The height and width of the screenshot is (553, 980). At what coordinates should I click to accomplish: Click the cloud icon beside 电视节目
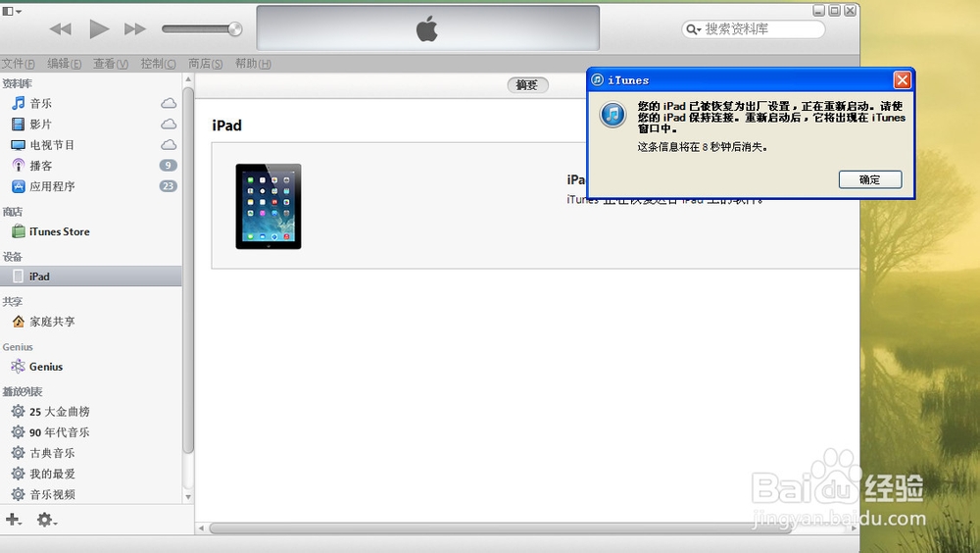pyautogui.click(x=169, y=144)
